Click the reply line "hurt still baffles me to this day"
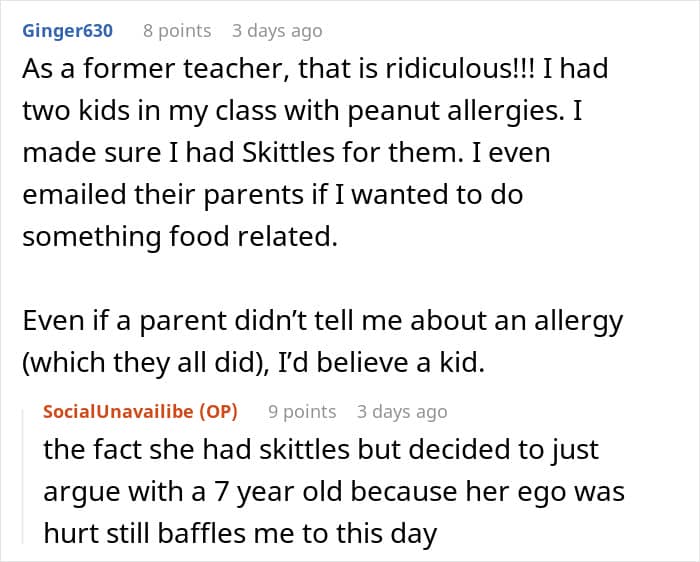The image size is (700, 562). 240,534
